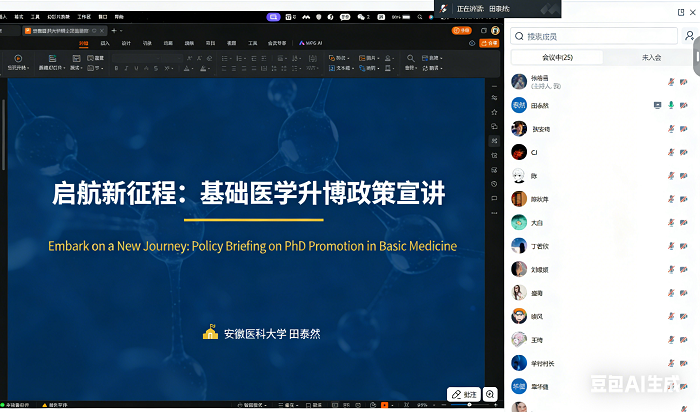Click the user avatar in WPS title bar
This screenshot has width=700, height=412.
click(495, 31)
